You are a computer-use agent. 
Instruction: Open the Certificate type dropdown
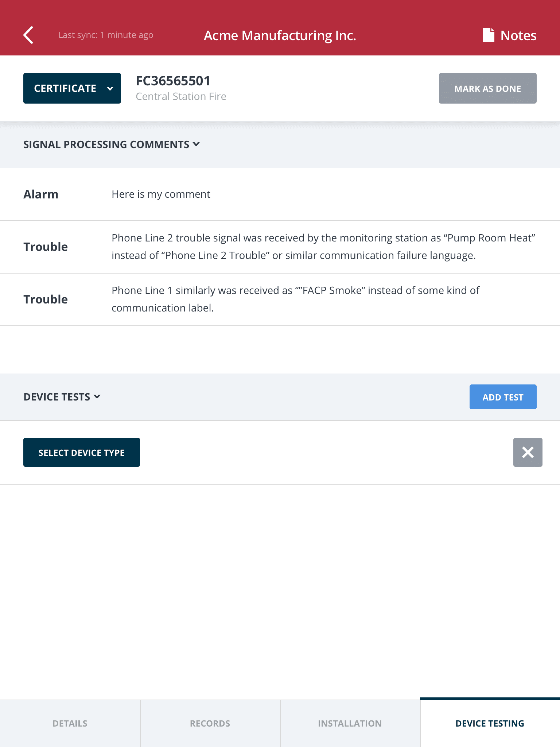coord(72,88)
